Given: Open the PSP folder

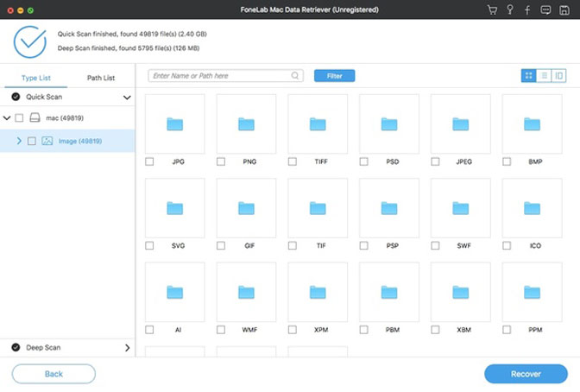Looking at the screenshot, I should click(389, 208).
